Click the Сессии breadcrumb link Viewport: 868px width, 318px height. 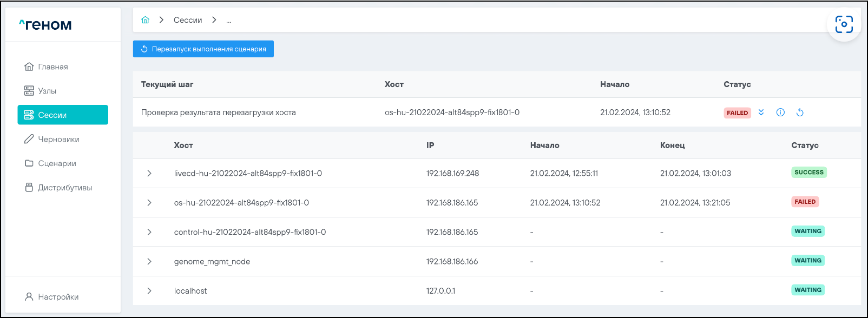187,20
